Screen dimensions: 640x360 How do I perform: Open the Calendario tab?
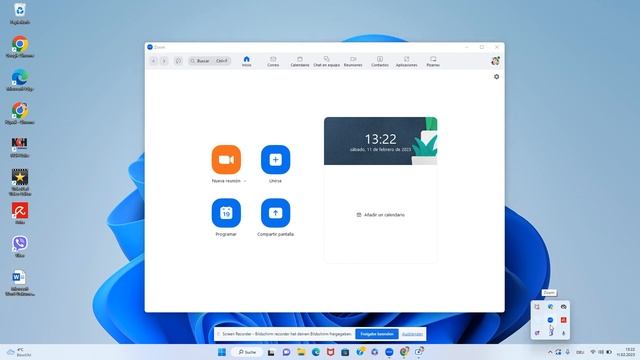click(x=300, y=62)
